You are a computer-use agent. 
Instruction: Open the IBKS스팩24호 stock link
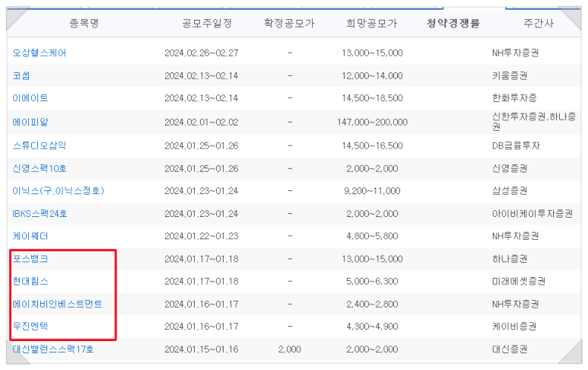pyautogui.click(x=40, y=214)
